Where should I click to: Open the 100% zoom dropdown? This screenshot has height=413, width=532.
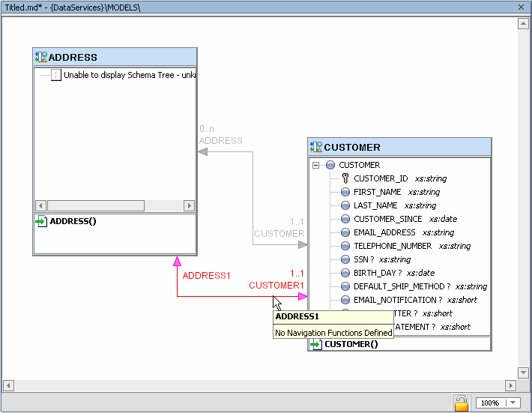[513, 403]
